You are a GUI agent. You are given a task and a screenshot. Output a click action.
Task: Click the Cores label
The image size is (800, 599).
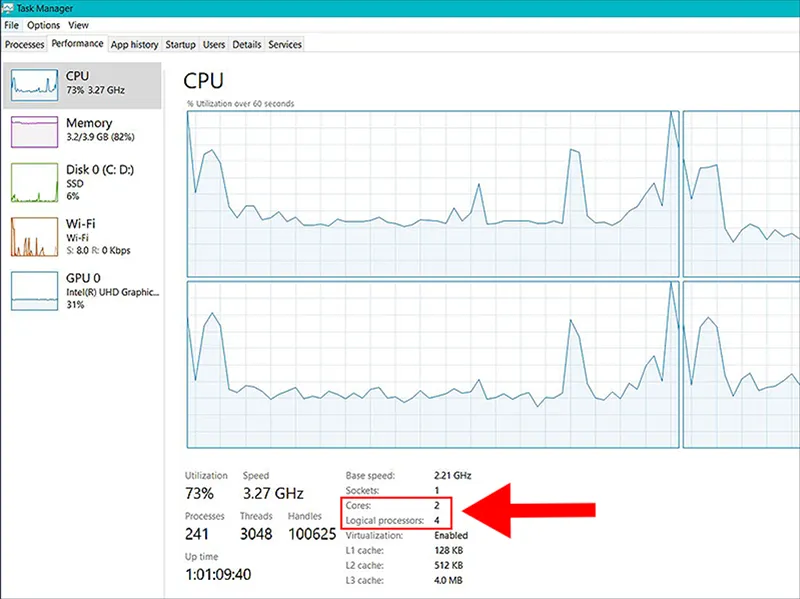coord(358,506)
